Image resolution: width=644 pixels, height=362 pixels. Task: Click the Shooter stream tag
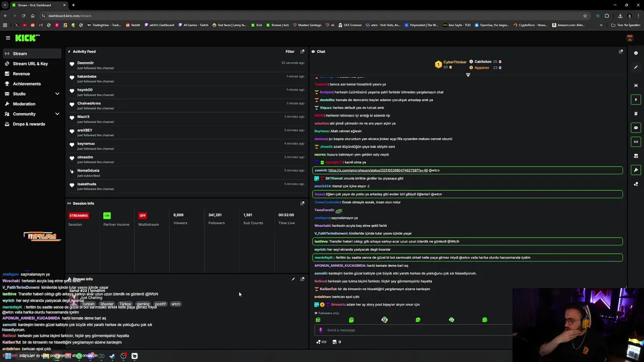point(107,304)
